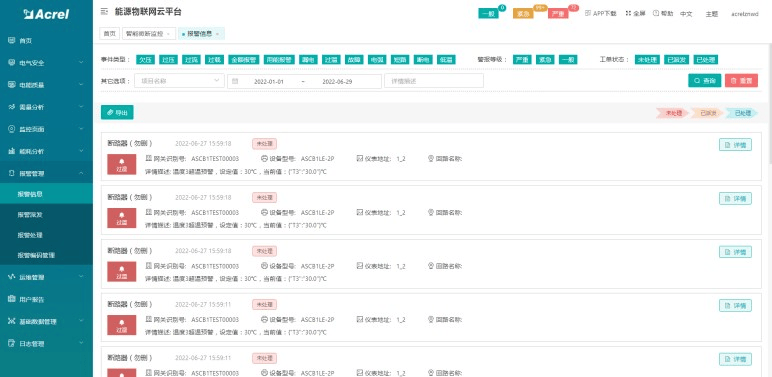Click the 基础数据管理 sidebar icon
Image resolution: width=772 pixels, height=377 pixels.
point(11,321)
